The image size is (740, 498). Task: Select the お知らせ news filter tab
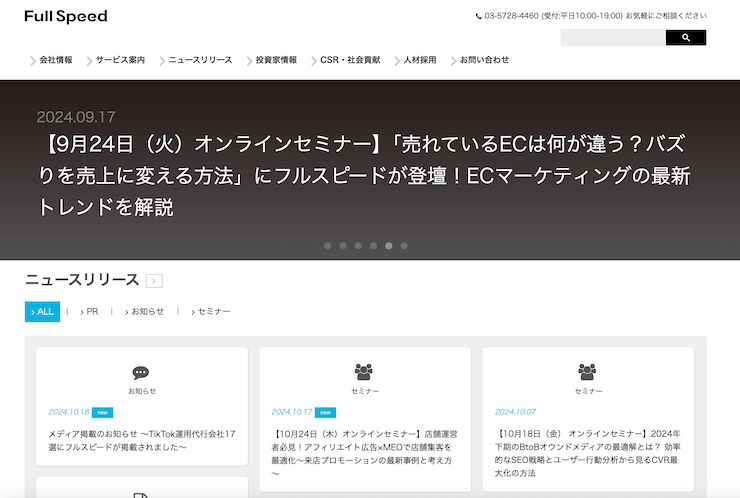click(x=144, y=312)
